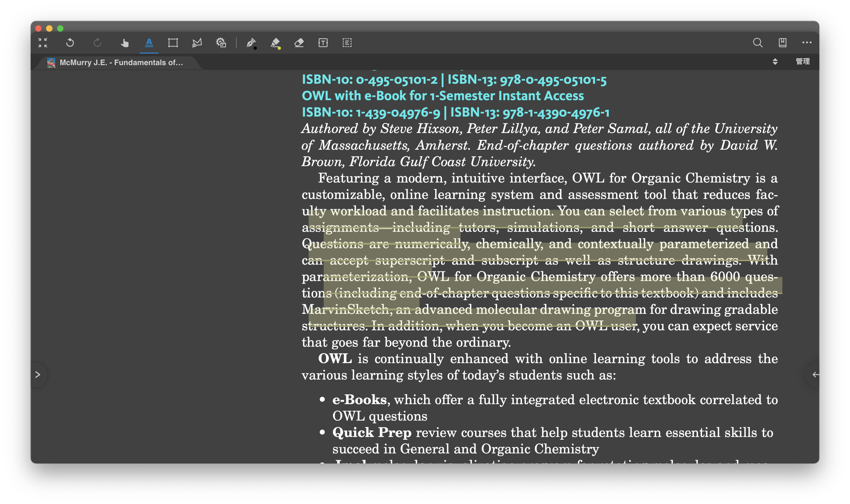Open search with the magnifier icon
The width and height of the screenshot is (850, 504).
(757, 43)
